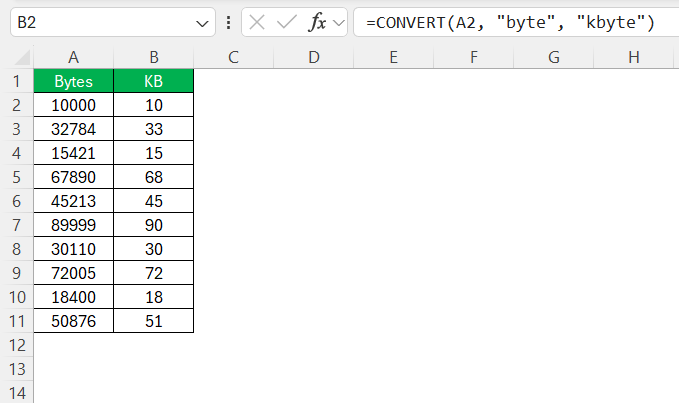Select cell containing 32784

click(x=74, y=129)
